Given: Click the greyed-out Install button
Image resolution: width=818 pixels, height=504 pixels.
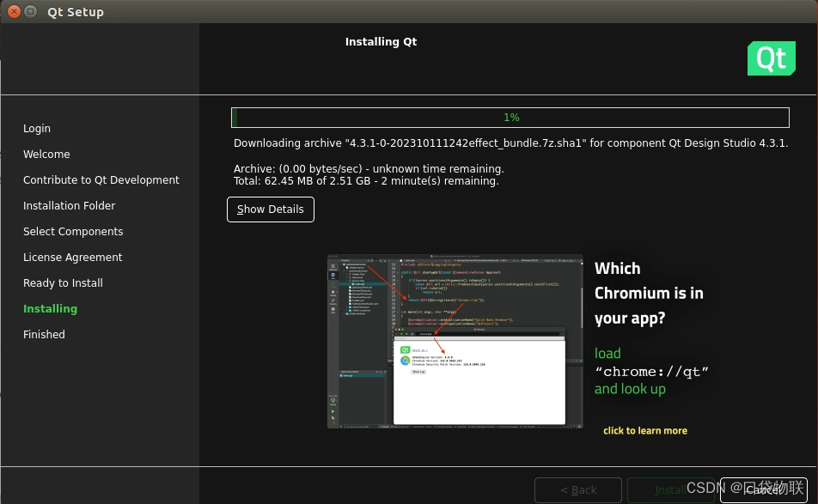Looking at the screenshot, I should point(670,490).
